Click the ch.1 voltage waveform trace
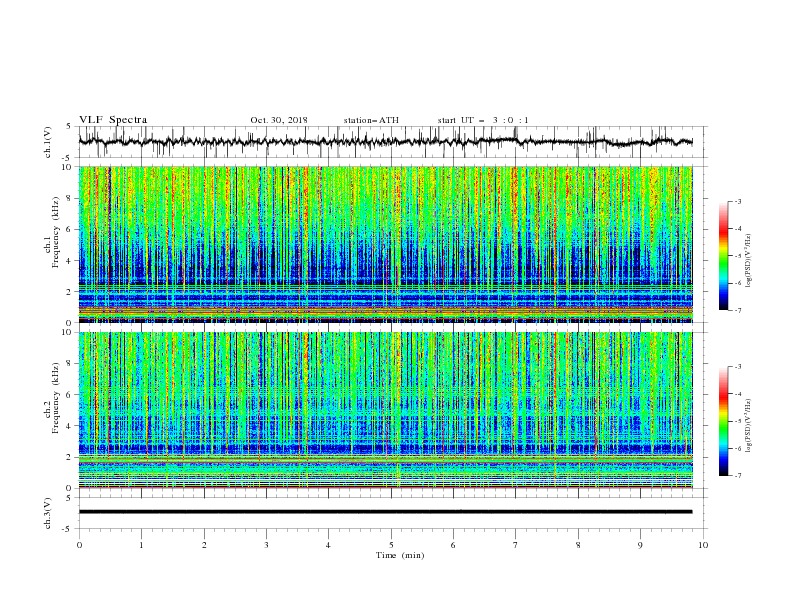 tap(385, 142)
